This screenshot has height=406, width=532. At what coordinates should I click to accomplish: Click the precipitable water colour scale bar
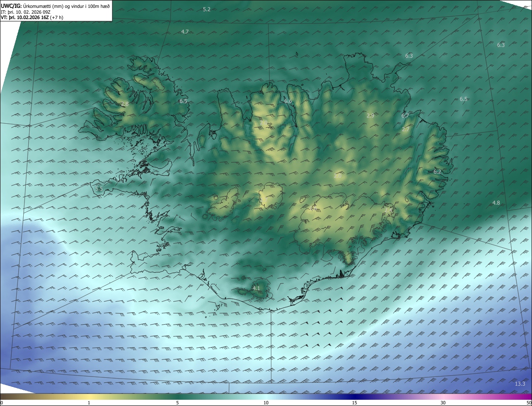(266, 396)
